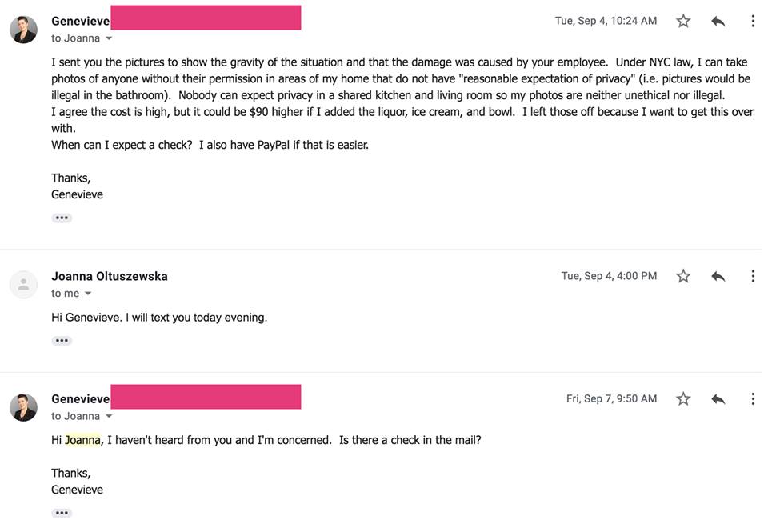
Task: Show trimmed content in first email
Action: 62,218
